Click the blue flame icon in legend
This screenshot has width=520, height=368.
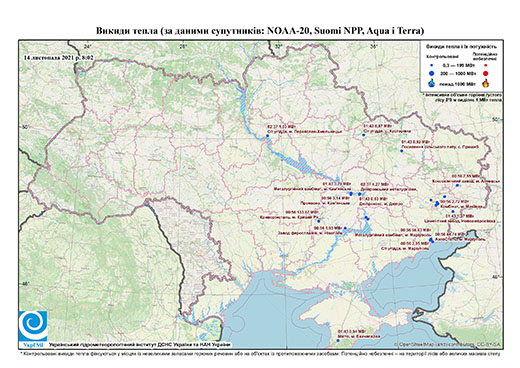(432, 83)
